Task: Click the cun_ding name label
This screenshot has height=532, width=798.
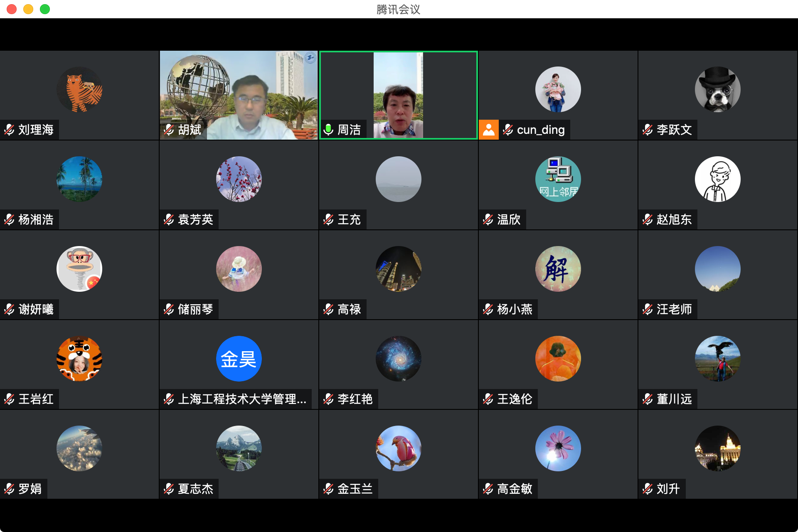Action: click(540, 130)
